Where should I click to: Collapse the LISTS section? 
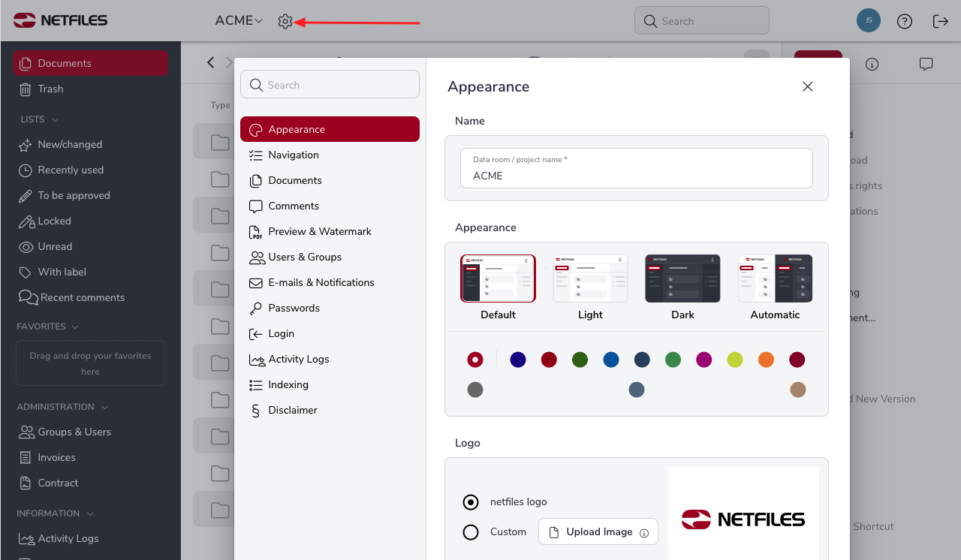[38, 119]
